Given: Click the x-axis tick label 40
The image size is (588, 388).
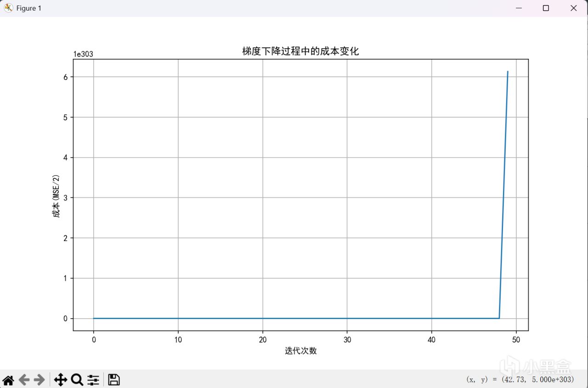Looking at the screenshot, I should [x=431, y=340].
